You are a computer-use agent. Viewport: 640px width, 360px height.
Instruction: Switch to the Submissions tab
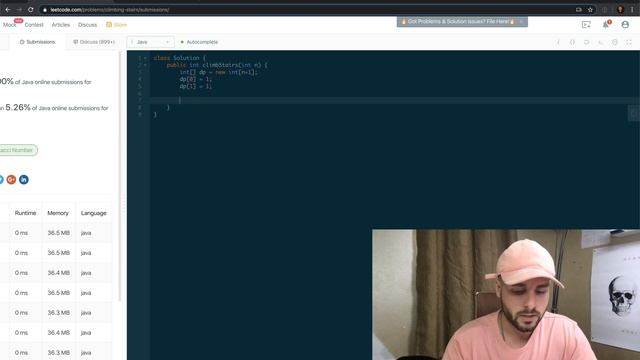click(x=38, y=42)
